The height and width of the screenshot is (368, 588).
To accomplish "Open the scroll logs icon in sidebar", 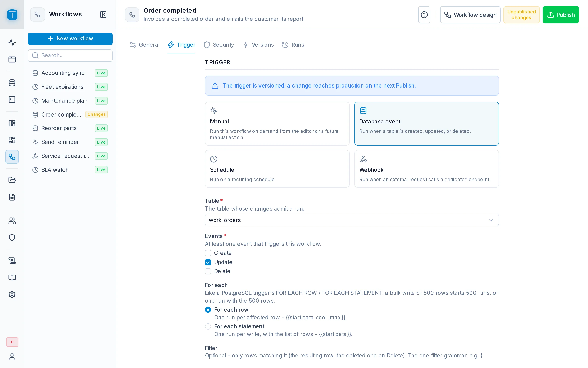I will coord(12,261).
